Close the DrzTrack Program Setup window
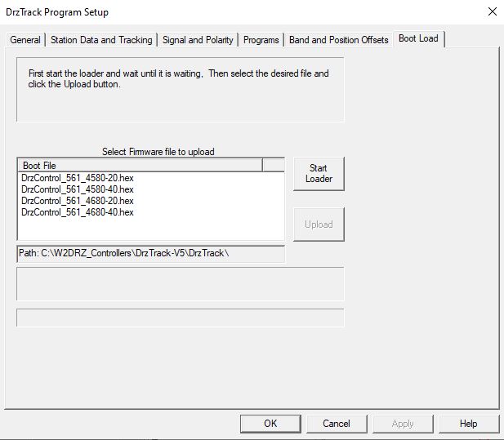Viewport: 504px width, 440px height. [491, 12]
